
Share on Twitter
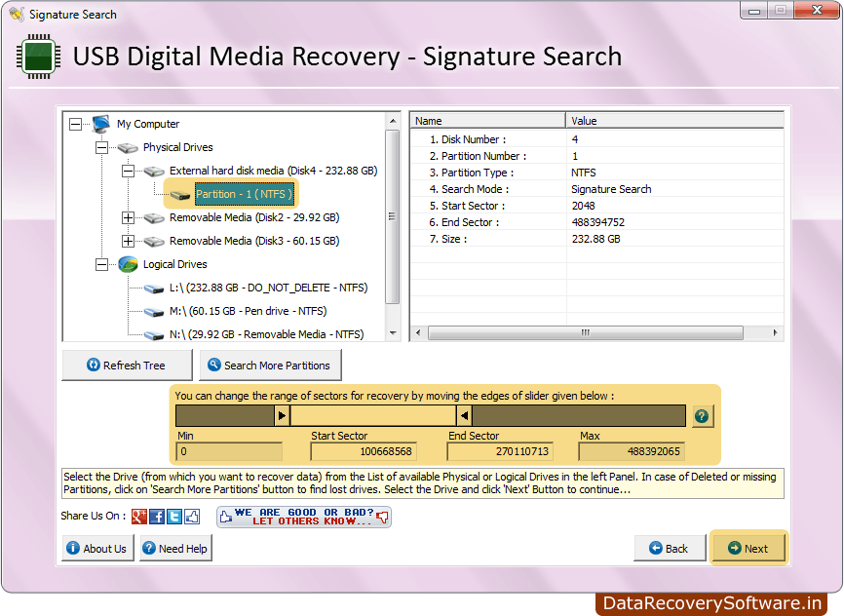tap(174, 517)
